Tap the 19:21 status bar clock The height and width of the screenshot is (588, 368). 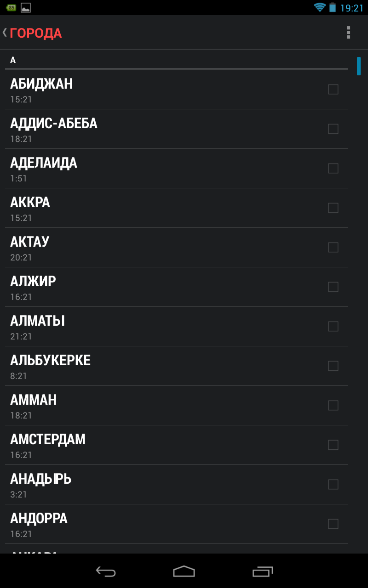click(352, 8)
